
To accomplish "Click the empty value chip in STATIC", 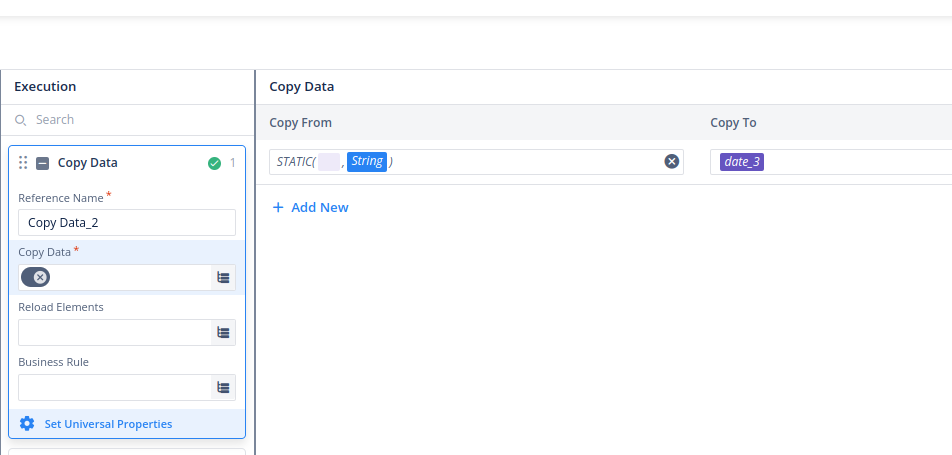I will tap(329, 162).
